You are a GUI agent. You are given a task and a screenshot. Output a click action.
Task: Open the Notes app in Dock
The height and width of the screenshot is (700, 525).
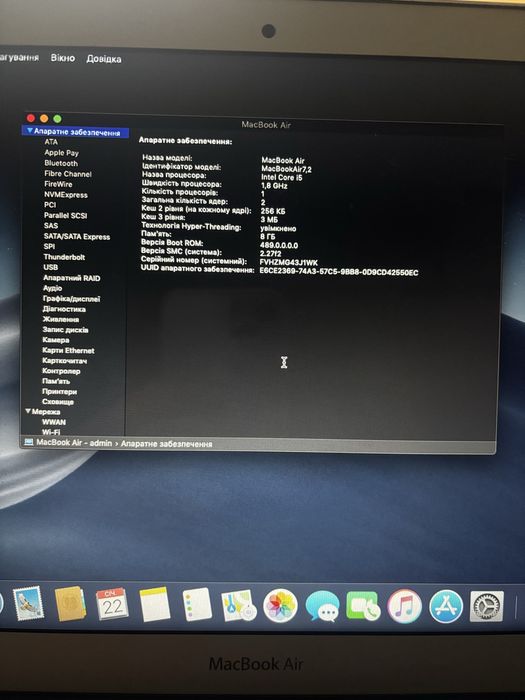pos(154,604)
